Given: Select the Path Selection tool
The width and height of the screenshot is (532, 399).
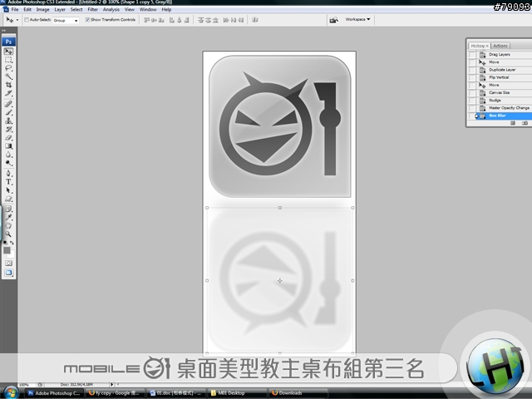Looking at the screenshot, I should tap(8, 190).
